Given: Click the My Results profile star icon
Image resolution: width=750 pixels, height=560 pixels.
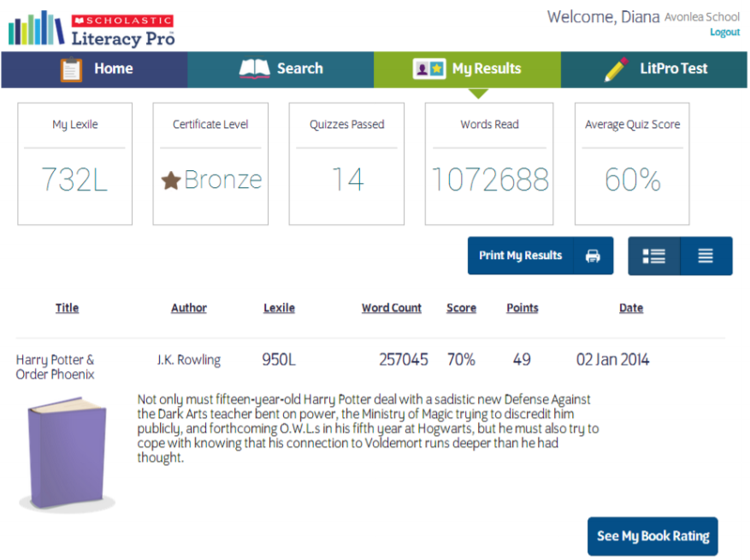Looking at the screenshot, I should (429, 69).
